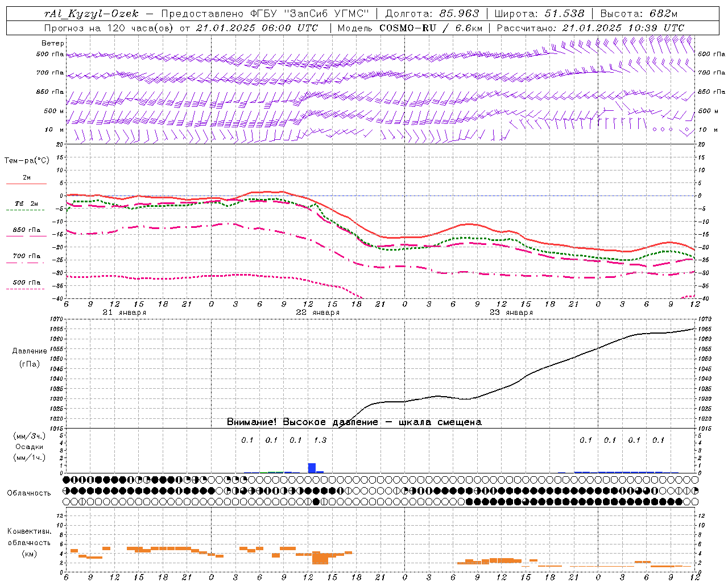Click the tall blue precipitation bar
Image resolution: width=728 pixels, height=582 pixels.
pos(312,468)
